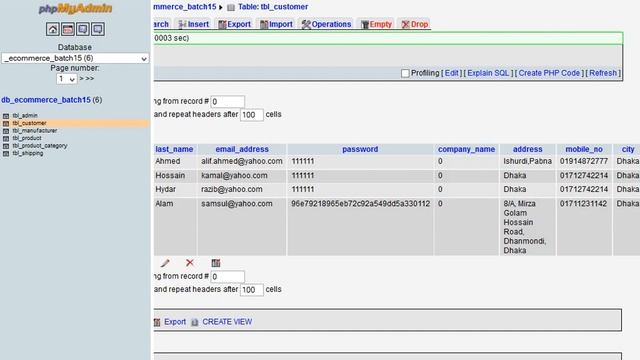Click the Refresh link

tap(603, 73)
